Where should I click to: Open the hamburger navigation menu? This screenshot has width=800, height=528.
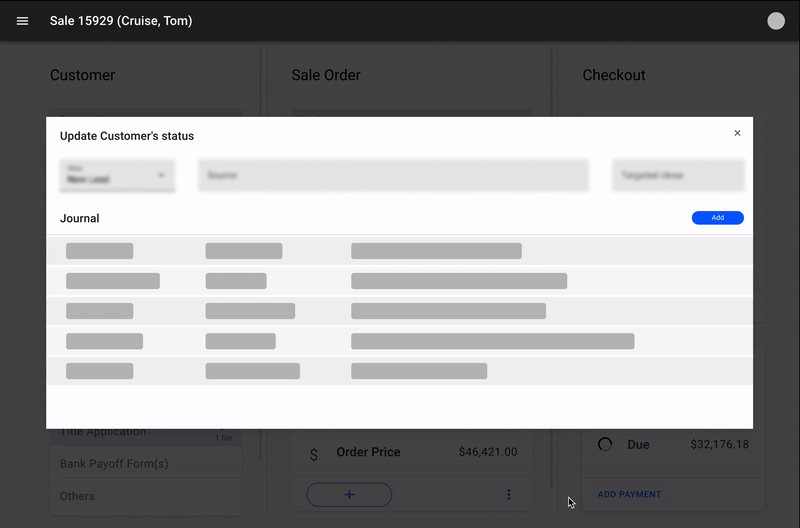coord(22,21)
